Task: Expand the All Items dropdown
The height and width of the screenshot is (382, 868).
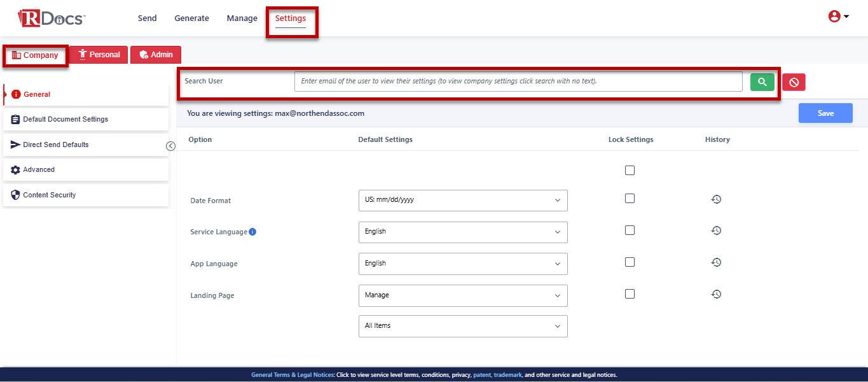Action: pyautogui.click(x=462, y=326)
